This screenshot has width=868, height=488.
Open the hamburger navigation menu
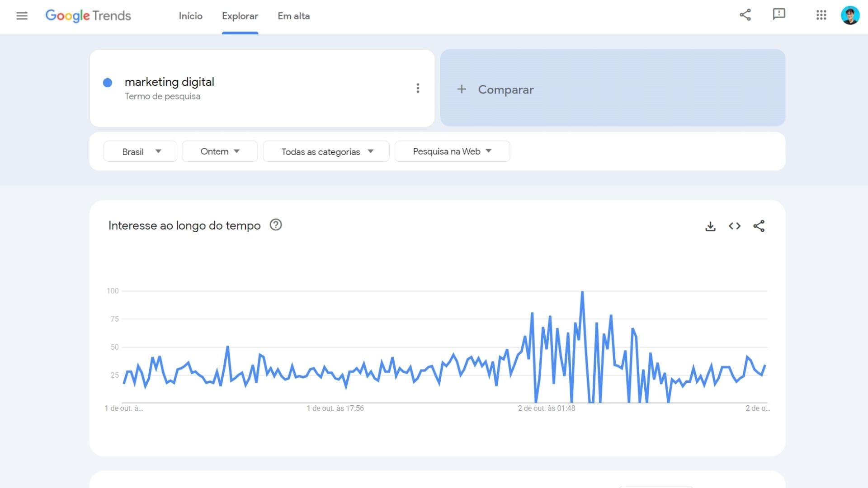click(x=22, y=15)
